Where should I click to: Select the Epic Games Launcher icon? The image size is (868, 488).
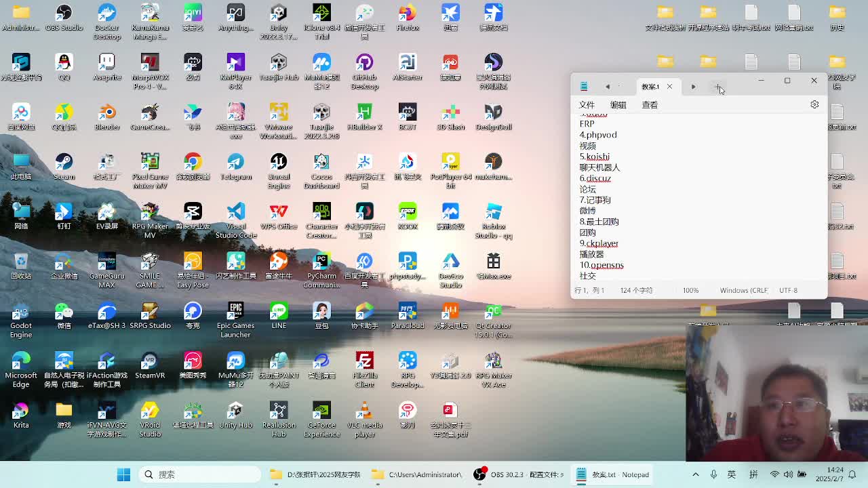[x=235, y=320]
